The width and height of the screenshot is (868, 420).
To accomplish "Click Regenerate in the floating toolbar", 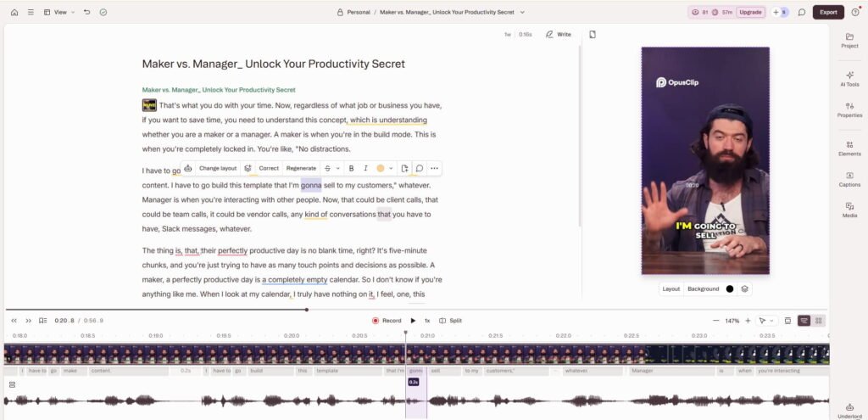I will click(x=301, y=168).
